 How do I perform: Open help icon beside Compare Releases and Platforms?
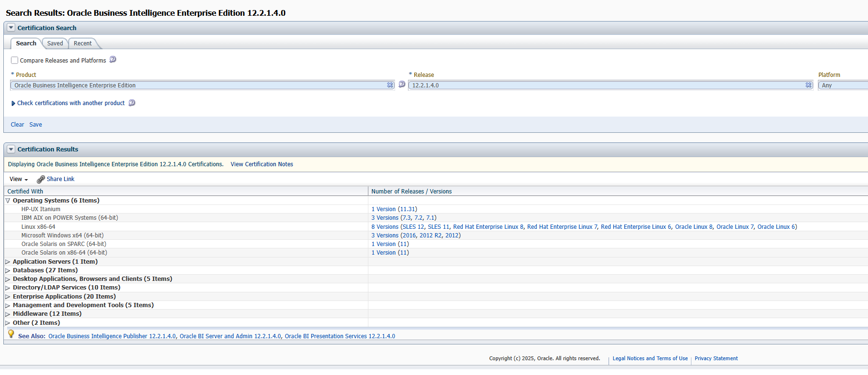pos(113,60)
